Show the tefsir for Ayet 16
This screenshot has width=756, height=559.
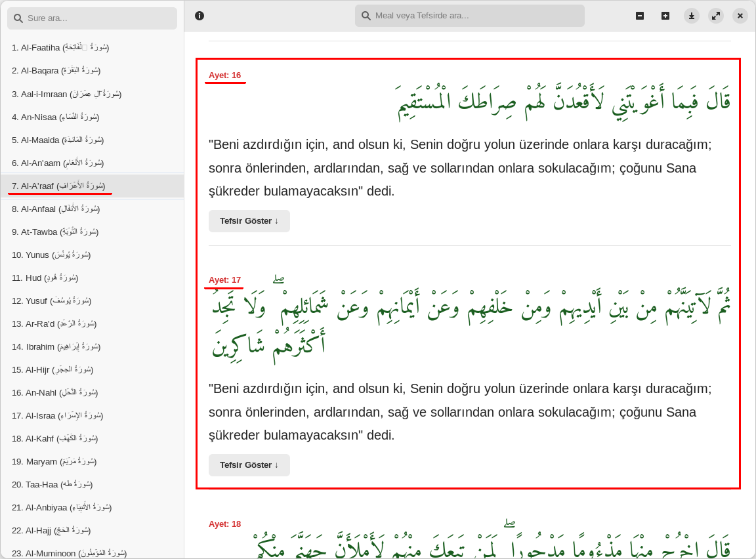(249, 221)
